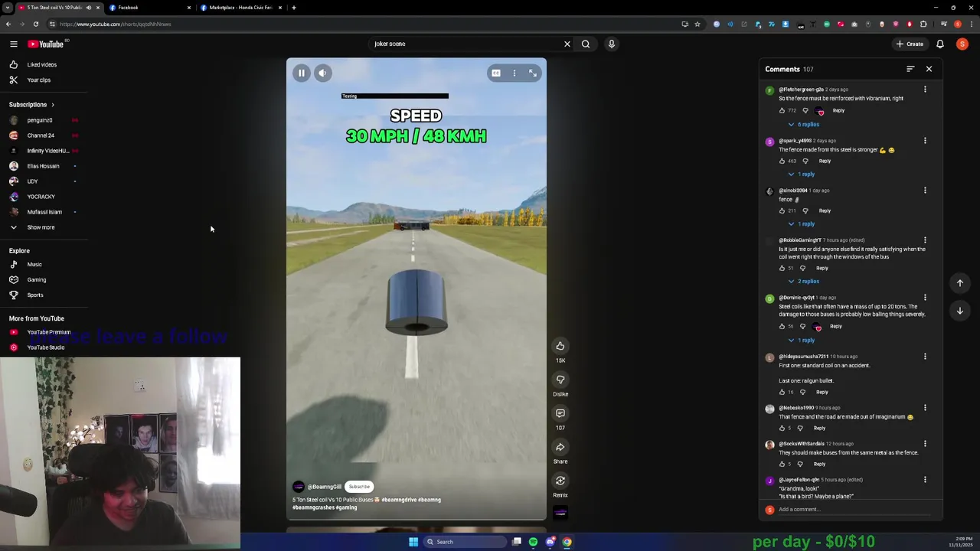
Task: Open a new browser tab
Action: pyautogui.click(x=293, y=8)
